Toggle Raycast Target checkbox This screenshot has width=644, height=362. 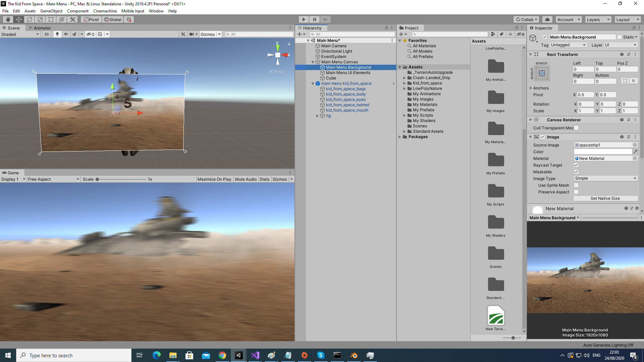[x=576, y=165]
